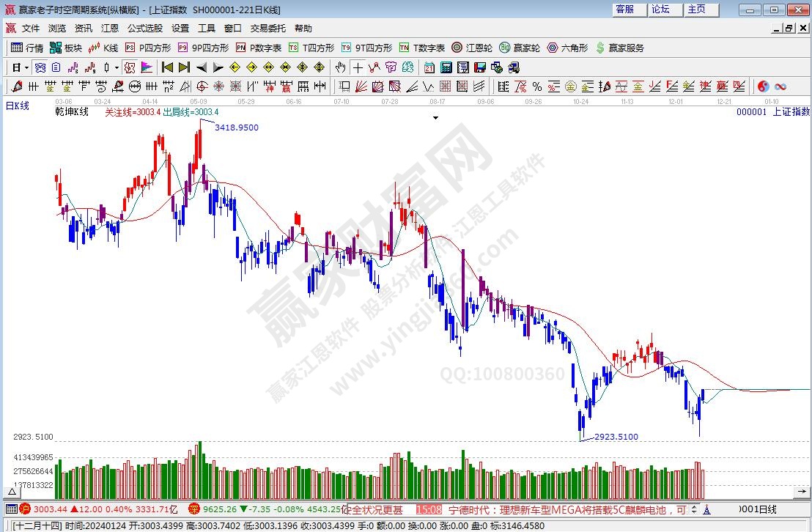Click the 论坛 forum button
Screen dimensions: 812x532
click(661, 10)
